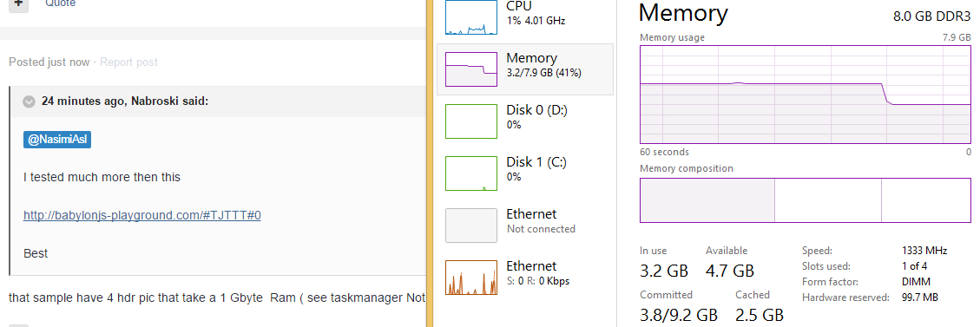This screenshot has height=327, width=980.
Task: Click the plus multiquote icon
Action: (x=18, y=3)
